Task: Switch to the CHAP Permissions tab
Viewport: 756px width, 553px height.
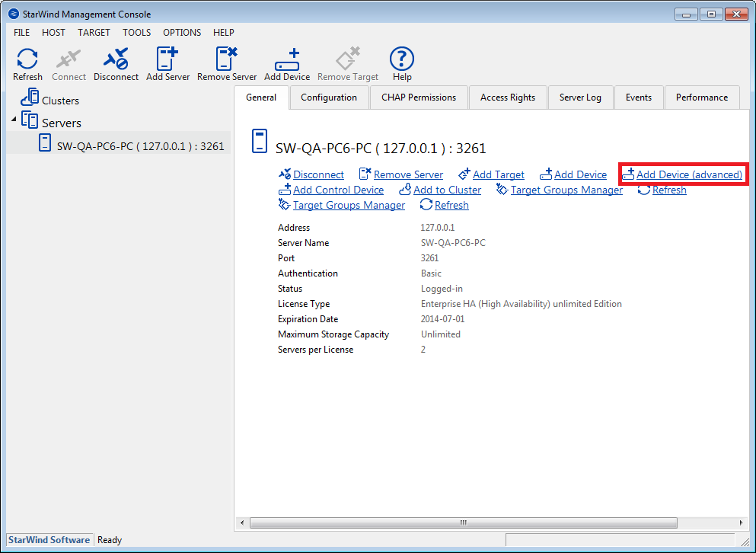Action: 419,97
